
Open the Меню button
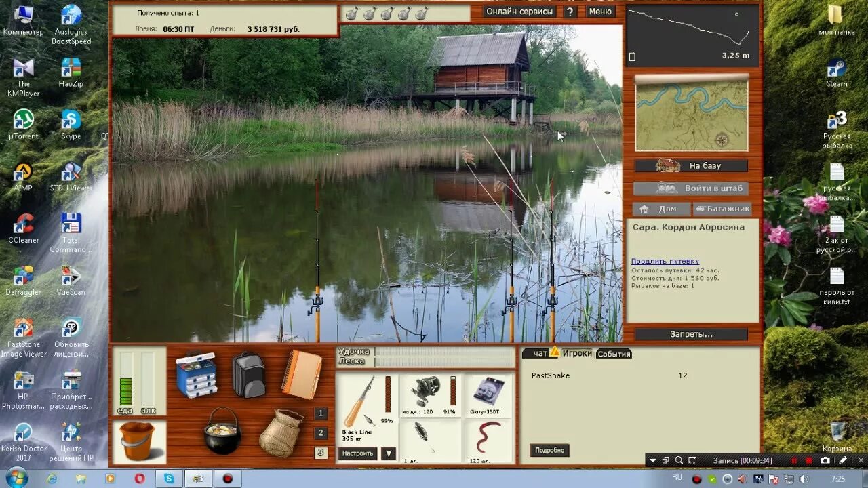[600, 12]
